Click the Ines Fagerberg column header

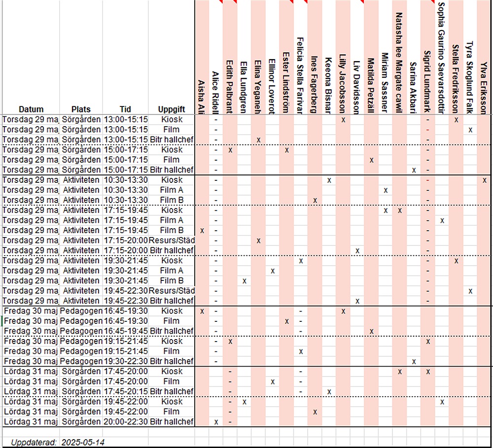315,85
